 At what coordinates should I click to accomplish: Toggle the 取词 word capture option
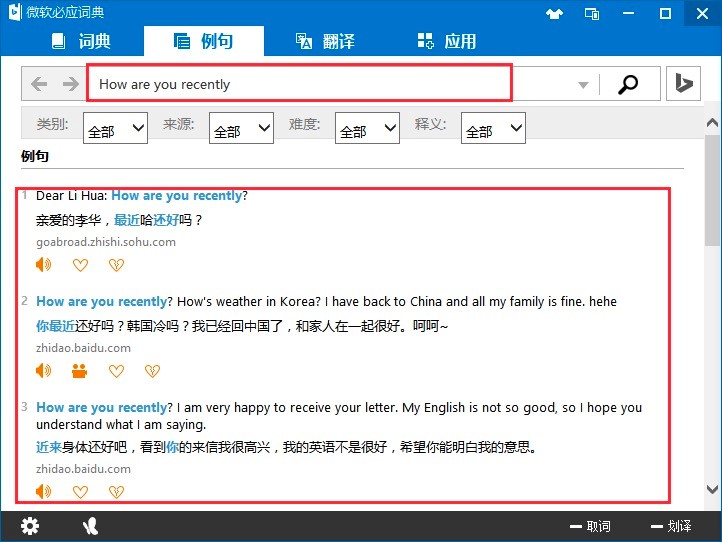point(590,526)
